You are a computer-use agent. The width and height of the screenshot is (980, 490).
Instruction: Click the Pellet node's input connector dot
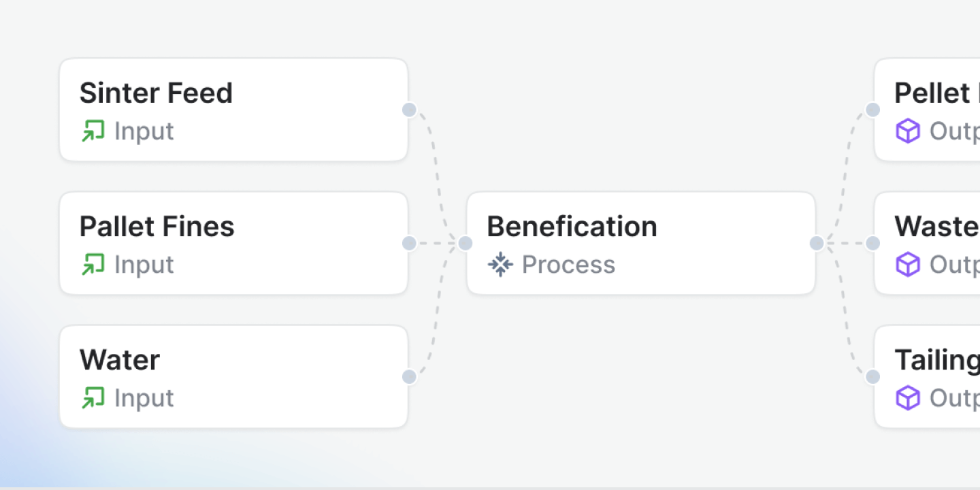(x=872, y=110)
